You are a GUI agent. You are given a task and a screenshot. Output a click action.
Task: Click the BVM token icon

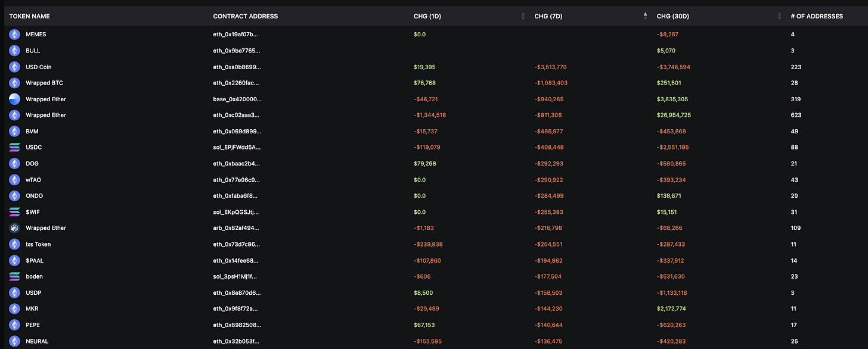click(14, 131)
